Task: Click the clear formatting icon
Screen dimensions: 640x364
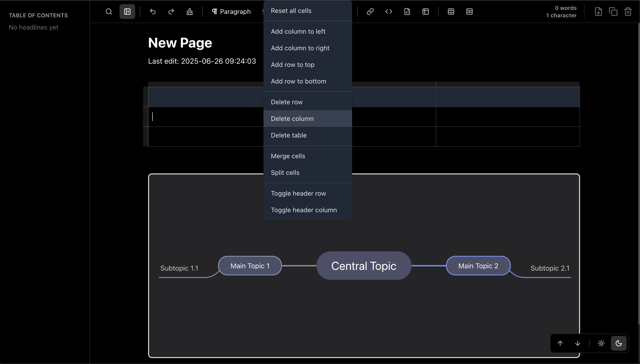Action: [x=189, y=12]
